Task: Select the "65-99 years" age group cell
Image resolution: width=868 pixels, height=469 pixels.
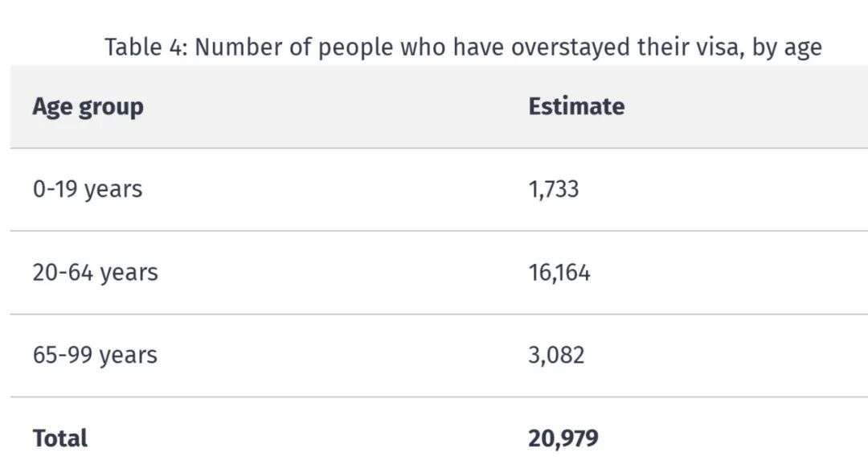Action: tap(95, 356)
